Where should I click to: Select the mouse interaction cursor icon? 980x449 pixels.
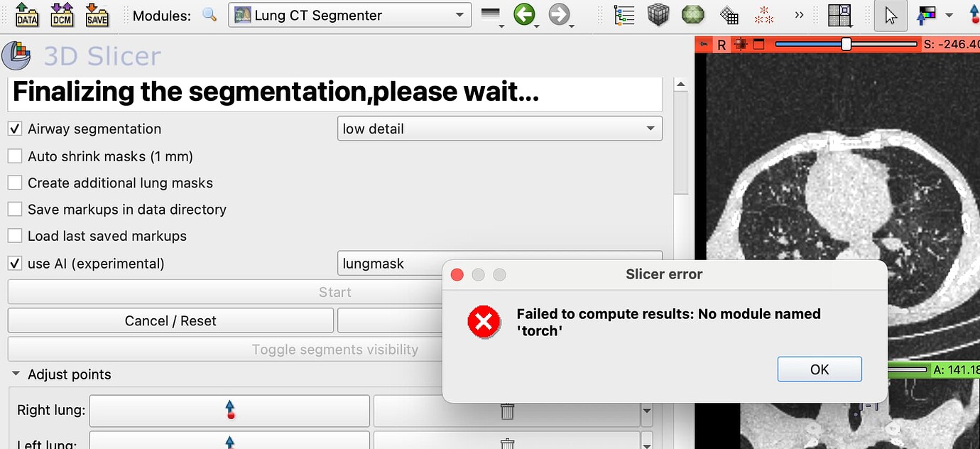coord(890,14)
